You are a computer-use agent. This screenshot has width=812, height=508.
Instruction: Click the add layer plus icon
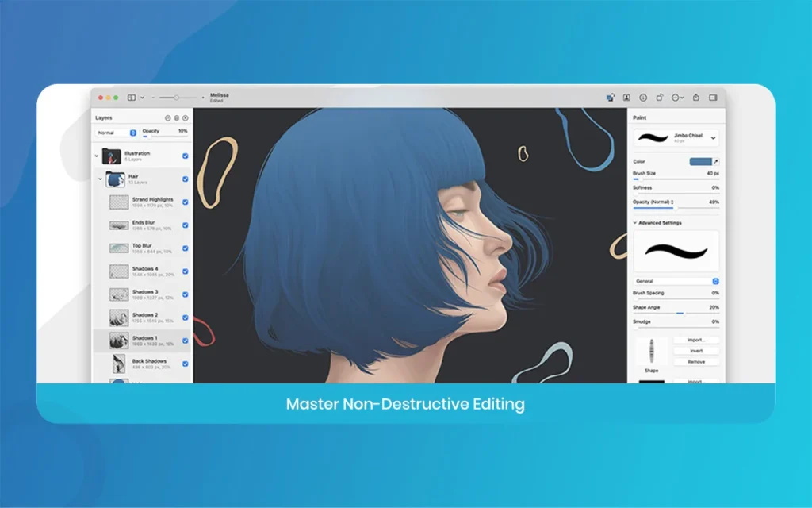(186, 118)
